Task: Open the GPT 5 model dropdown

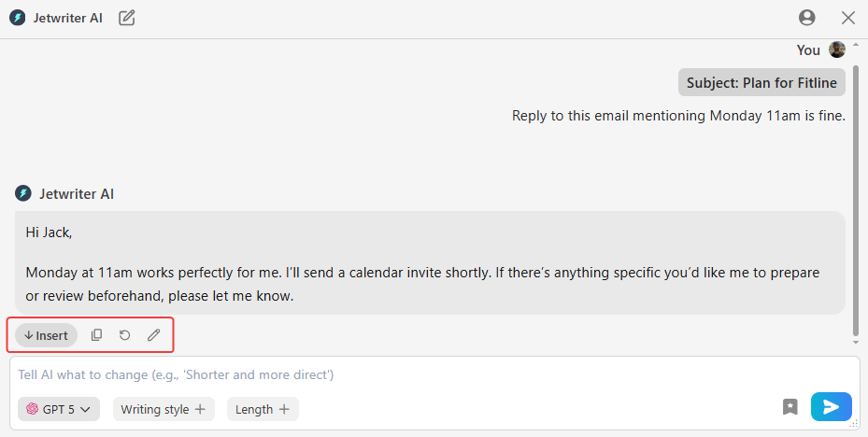Action: (59, 409)
